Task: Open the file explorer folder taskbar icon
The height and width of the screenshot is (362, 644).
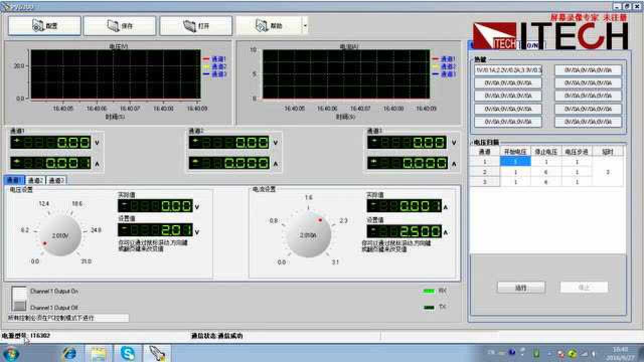Action: 99,353
